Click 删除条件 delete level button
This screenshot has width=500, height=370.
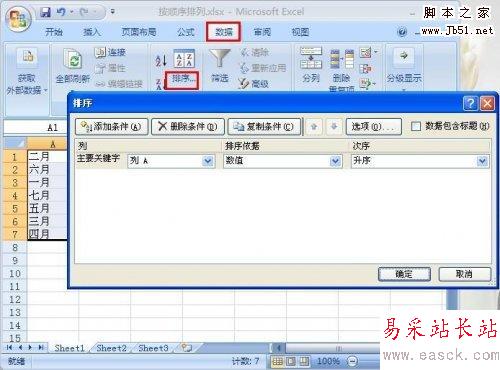[188, 127]
